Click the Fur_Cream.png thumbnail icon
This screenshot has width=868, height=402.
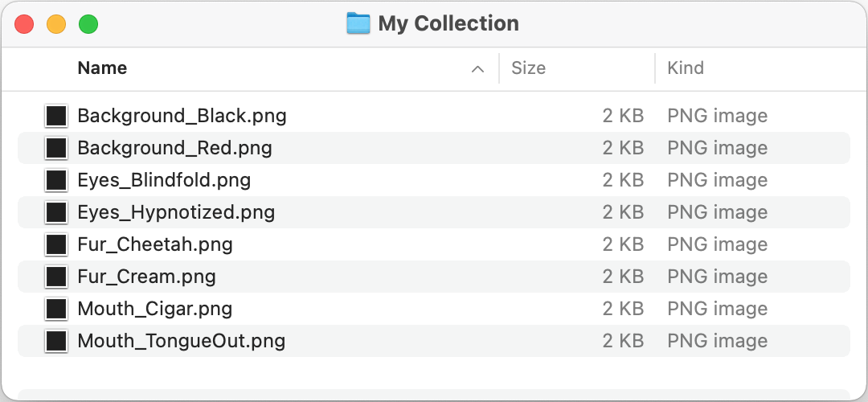[x=56, y=277]
